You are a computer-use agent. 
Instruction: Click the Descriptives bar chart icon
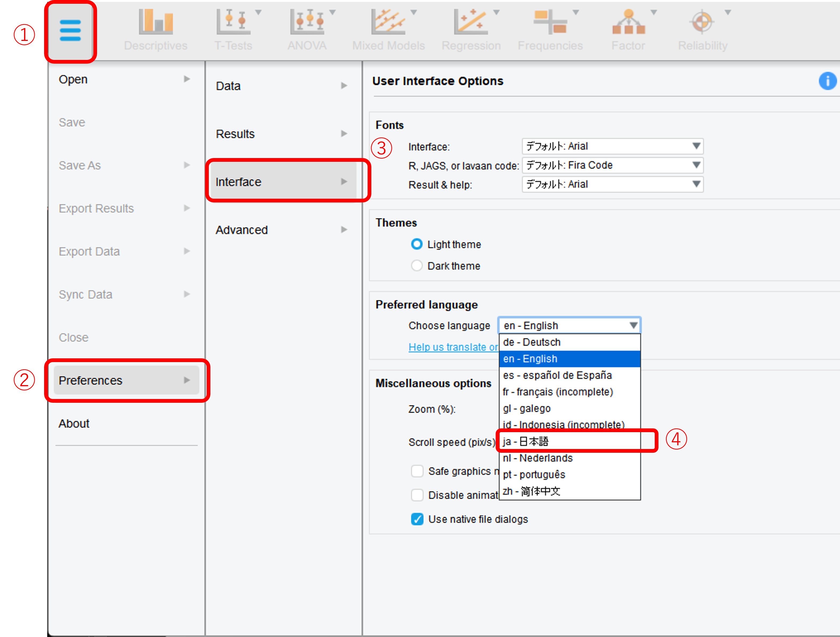coord(156,22)
